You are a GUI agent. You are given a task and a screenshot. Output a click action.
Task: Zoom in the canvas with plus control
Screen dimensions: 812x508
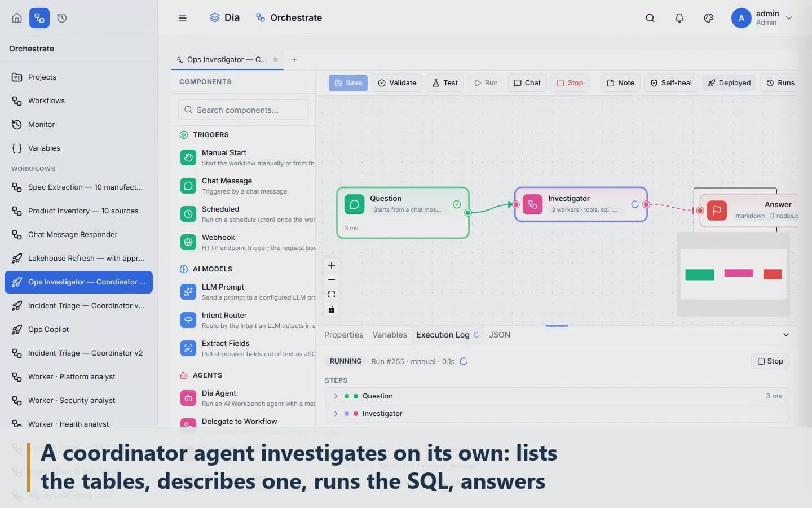click(332, 265)
